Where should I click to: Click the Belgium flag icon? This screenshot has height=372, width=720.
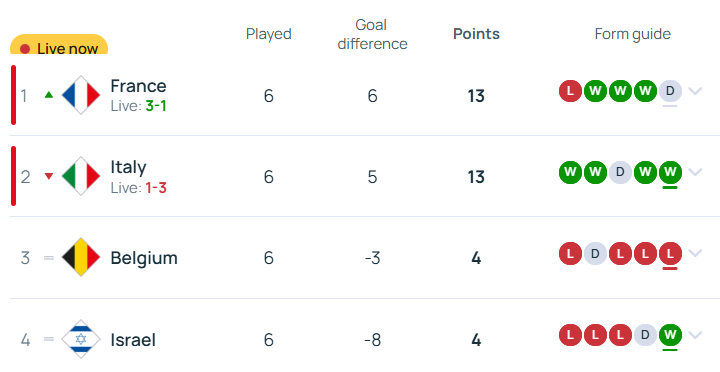(81, 257)
